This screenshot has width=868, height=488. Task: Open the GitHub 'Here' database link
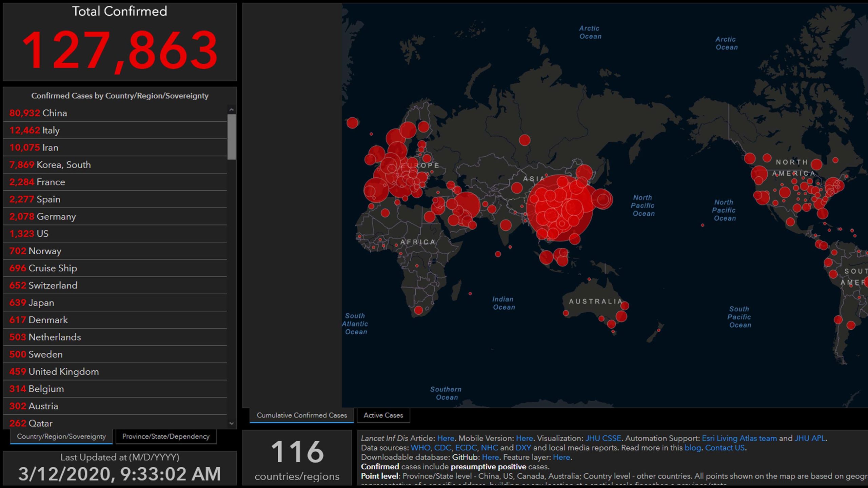click(x=490, y=457)
